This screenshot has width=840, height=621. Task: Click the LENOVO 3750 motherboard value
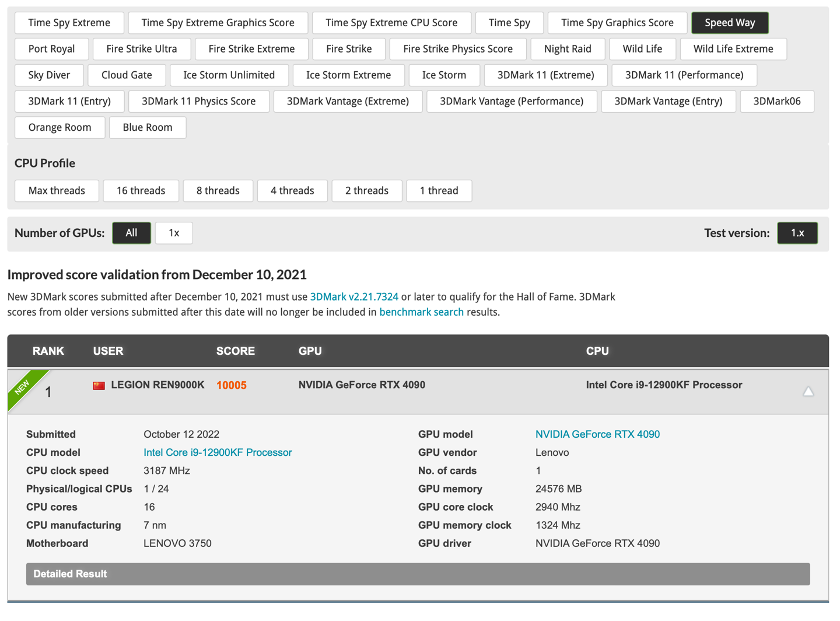177,543
